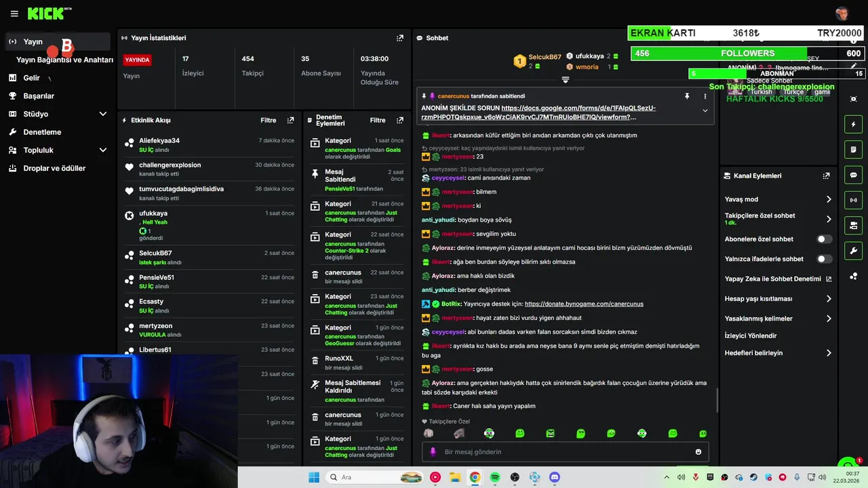Open Hedefleri belirleyin settings arrow
Viewport: 868px width, 488px height.
coord(829,353)
